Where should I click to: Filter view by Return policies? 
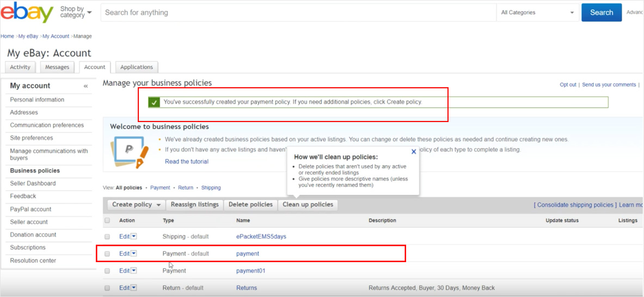186,187
